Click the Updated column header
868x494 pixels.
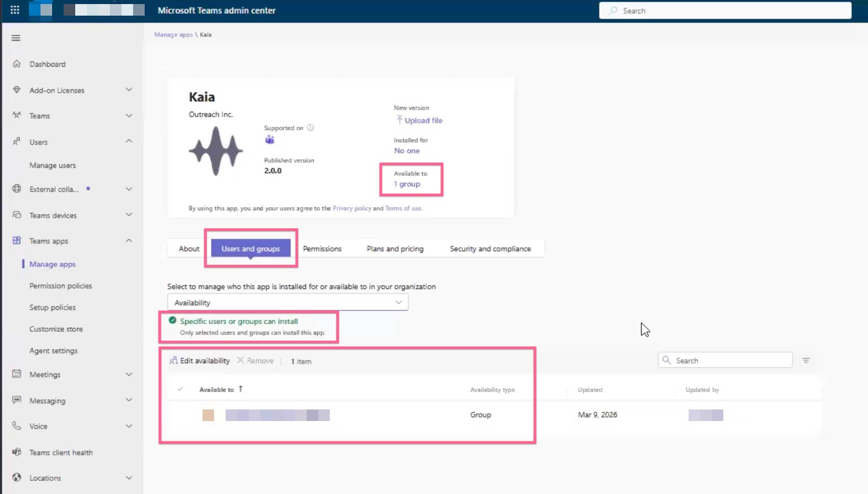pos(590,390)
